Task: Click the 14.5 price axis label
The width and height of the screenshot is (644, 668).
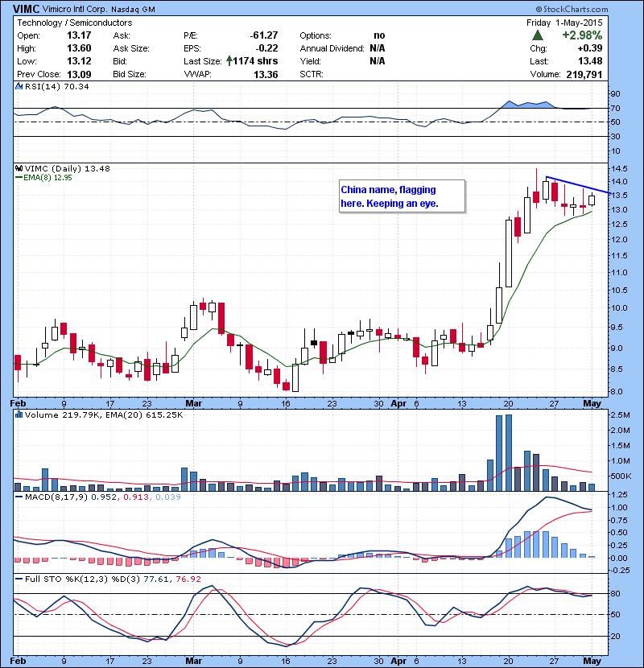Action: [619, 169]
